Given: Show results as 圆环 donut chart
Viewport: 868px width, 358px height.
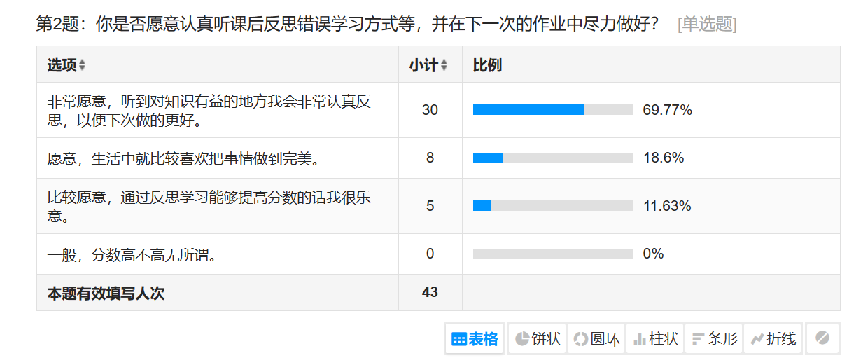Looking at the screenshot, I should click(596, 339).
